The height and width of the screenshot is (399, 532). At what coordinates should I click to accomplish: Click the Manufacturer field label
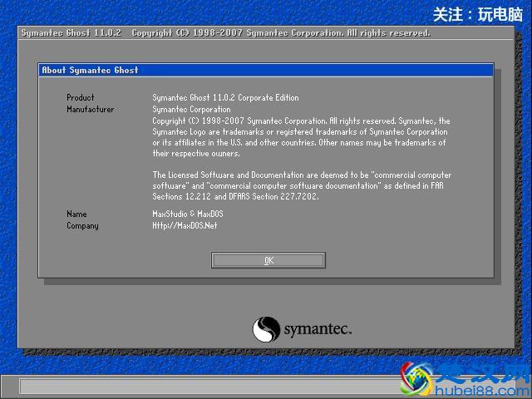[x=91, y=110]
